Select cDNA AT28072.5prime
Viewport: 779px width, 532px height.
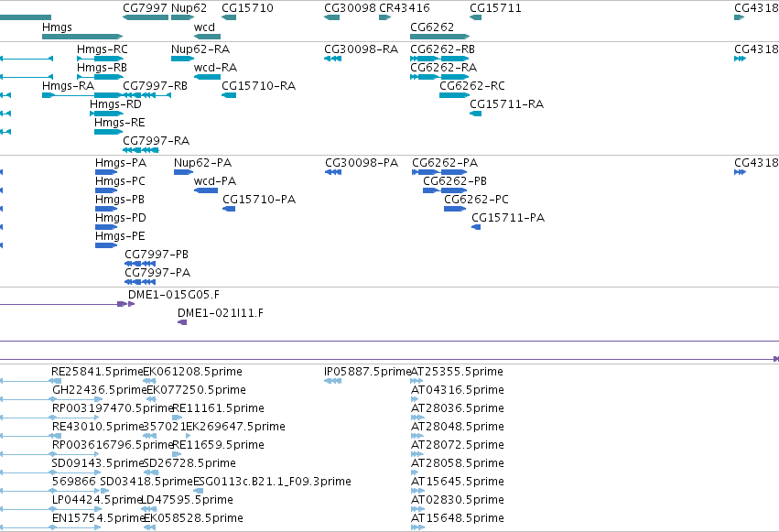click(x=458, y=446)
